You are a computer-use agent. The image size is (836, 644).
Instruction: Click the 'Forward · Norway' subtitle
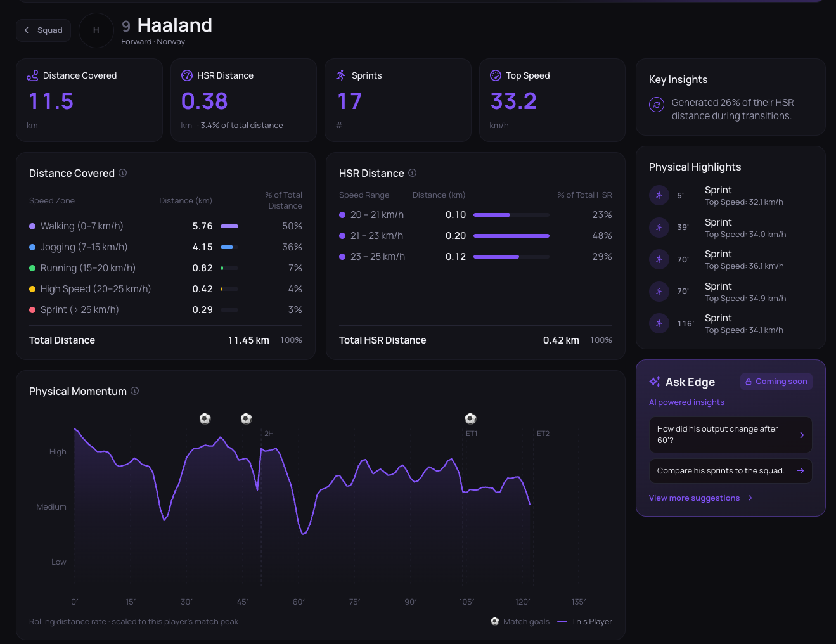pyautogui.click(x=153, y=42)
